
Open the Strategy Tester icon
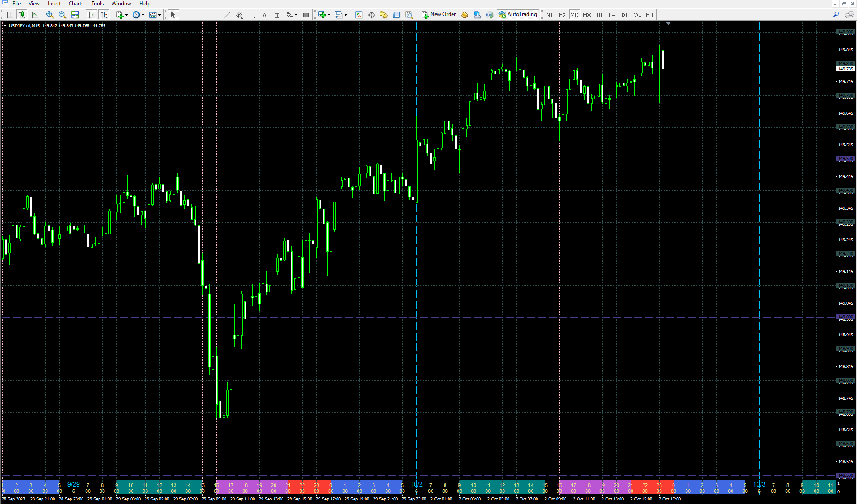click(x=409, y=15)
